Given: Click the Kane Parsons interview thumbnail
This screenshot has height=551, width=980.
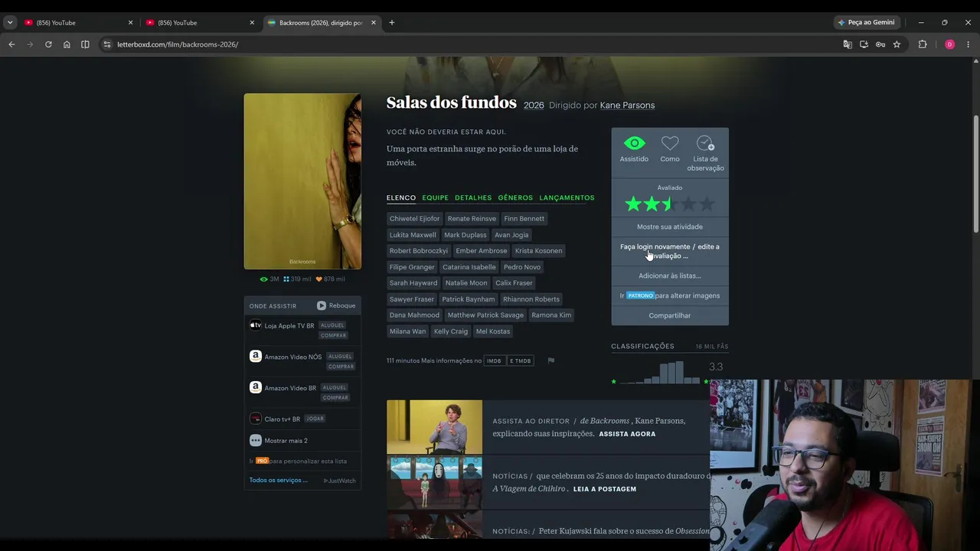Looking at the screenshot, I should pyautogui.click(x=434, y=427).
